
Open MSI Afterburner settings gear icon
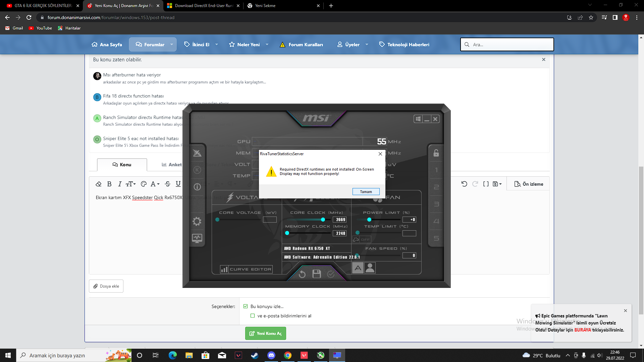coord(197,221)
